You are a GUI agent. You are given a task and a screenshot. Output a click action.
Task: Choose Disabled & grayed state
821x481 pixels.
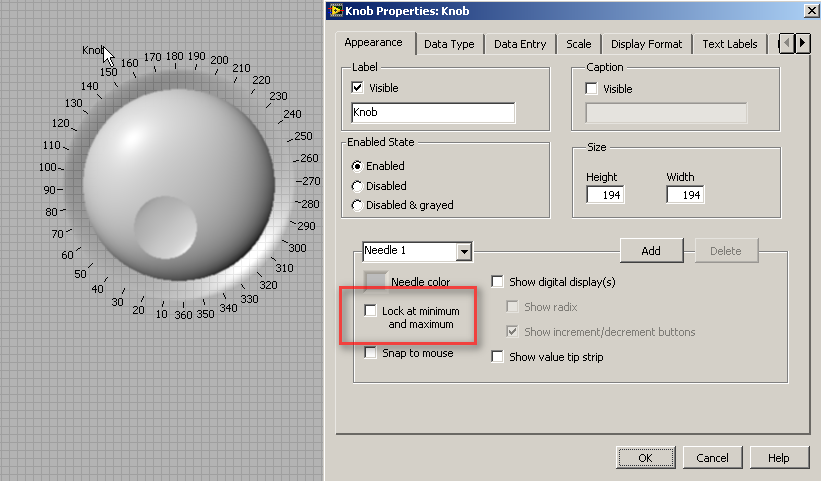[357, 206]
